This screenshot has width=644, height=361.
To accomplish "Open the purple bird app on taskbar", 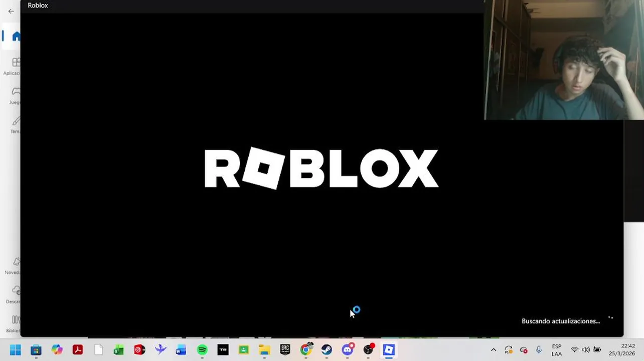I will (x=160, y=350).
